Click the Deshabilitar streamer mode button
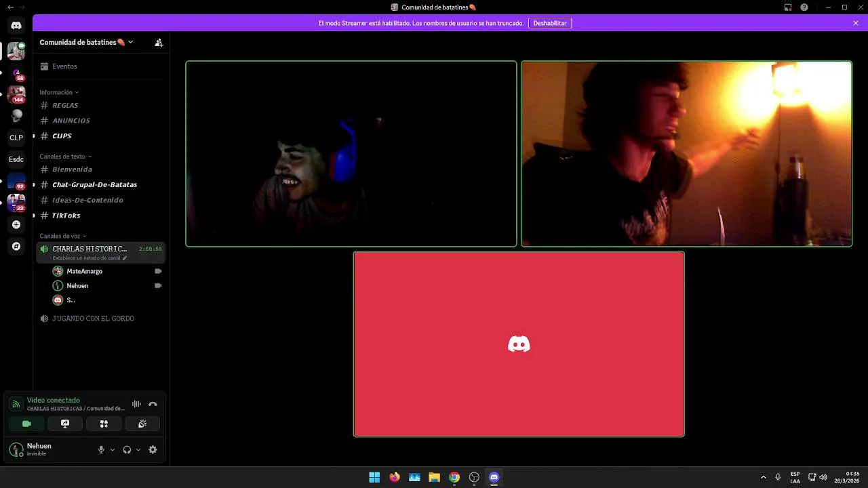Image resolution: width=868 pixels, height=488 pixels. click(550, 23)
